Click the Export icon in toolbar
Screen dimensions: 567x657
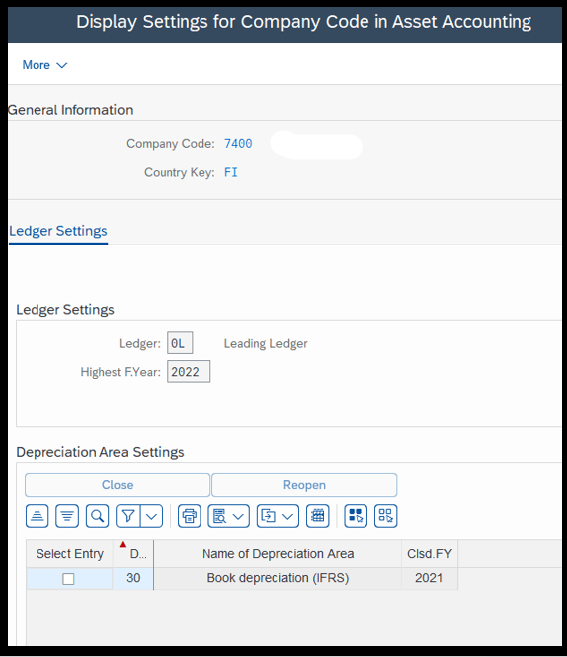click(x=268, y=516)
